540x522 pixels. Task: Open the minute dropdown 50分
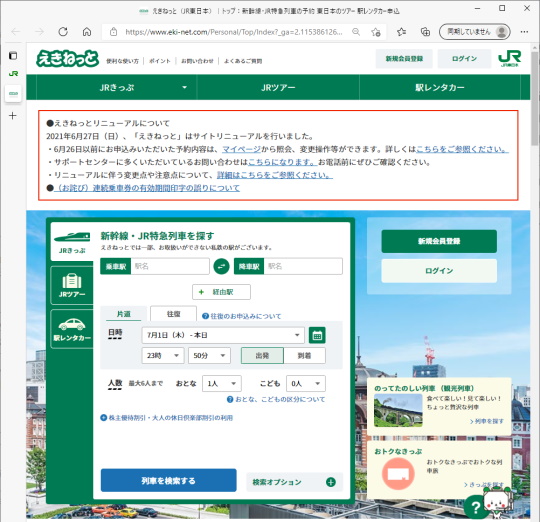point(209,355)
